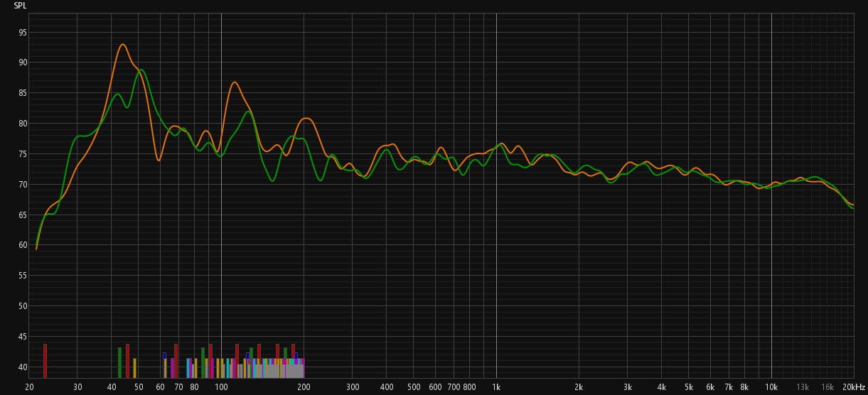Click the SPL axis title label
Image resolution: width=868 pixels, height=395 pixels.
20,6
